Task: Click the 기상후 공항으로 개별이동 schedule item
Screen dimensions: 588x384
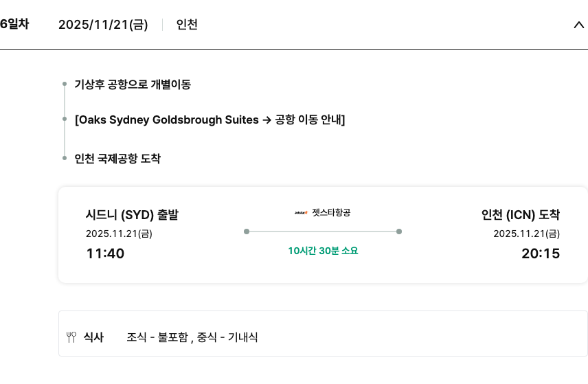Action: 133,84
